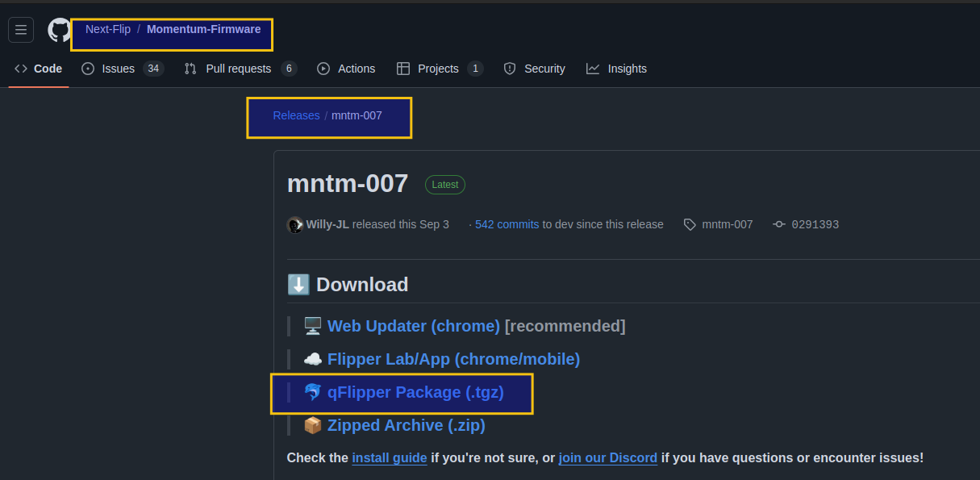Open the Projects tab
The height and width of the screenshot is (480, 980).
coord(440,69)
